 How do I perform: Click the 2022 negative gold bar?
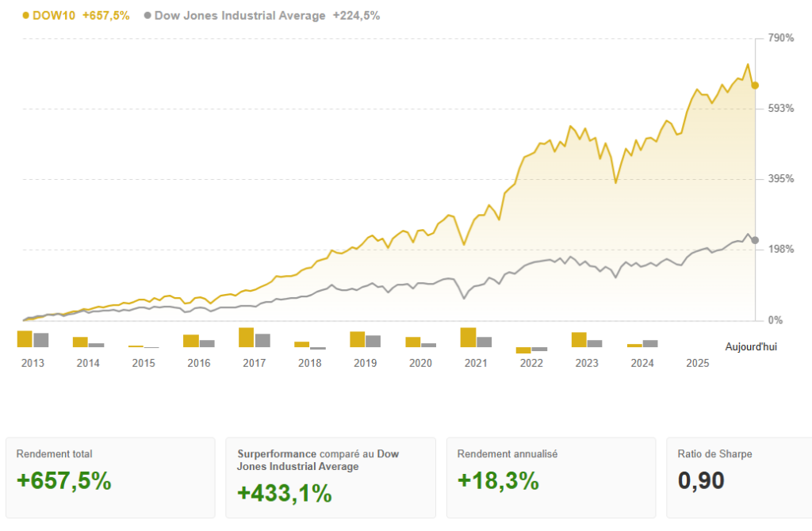523,350
